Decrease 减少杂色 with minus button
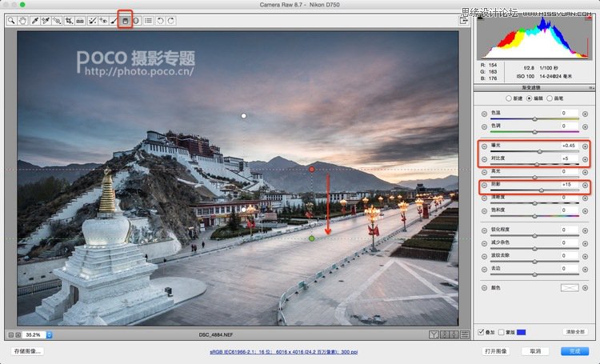This screenshot has height=364, width=600. (x=485, y=243)
